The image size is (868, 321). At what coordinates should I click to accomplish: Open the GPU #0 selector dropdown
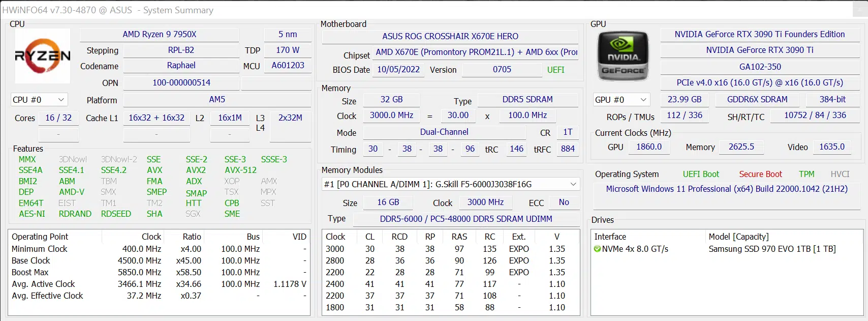[622, 100]
